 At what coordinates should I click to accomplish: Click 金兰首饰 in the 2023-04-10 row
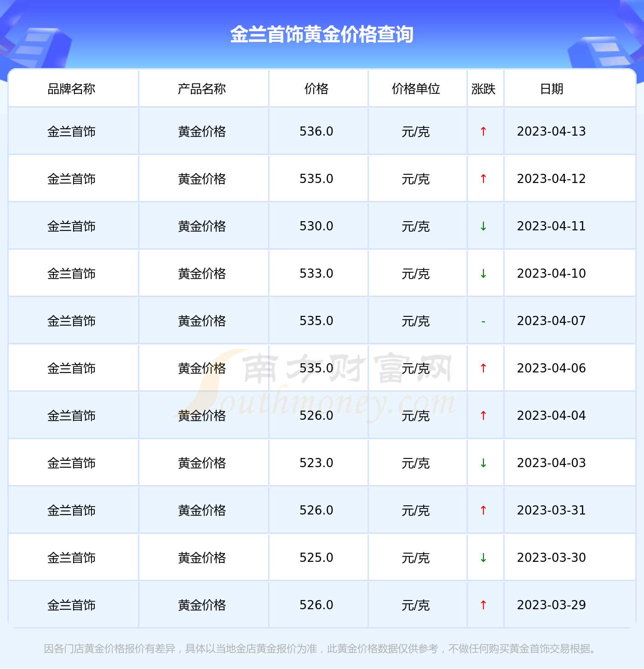pyautogui.click(x=71, y=274)
